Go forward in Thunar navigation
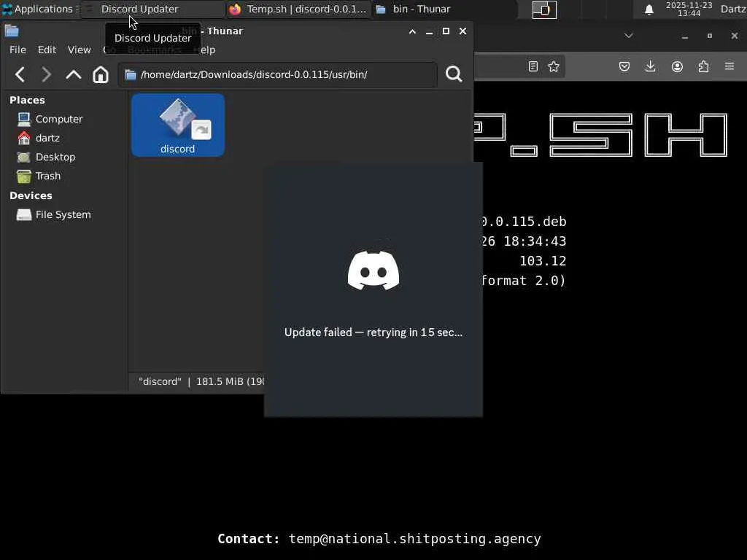The height and width of the screenshot is (560, 747). [x=46, y=75]
